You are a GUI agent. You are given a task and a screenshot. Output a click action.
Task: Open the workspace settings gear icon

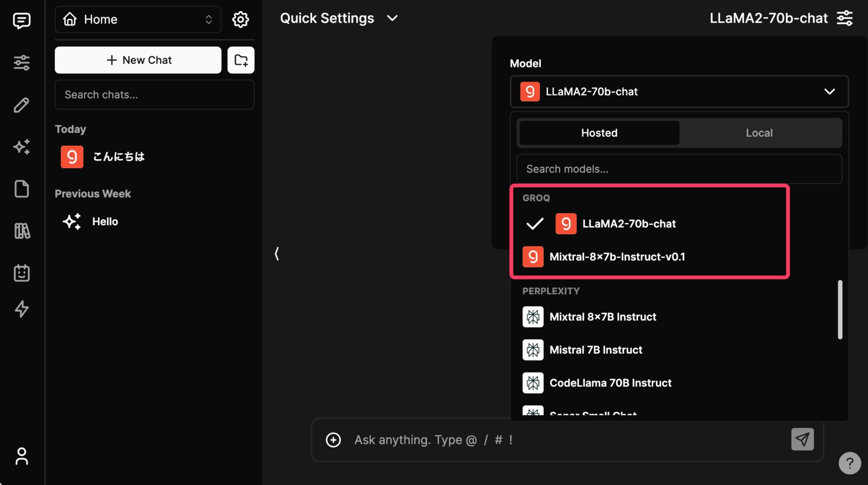pos(241,19)
